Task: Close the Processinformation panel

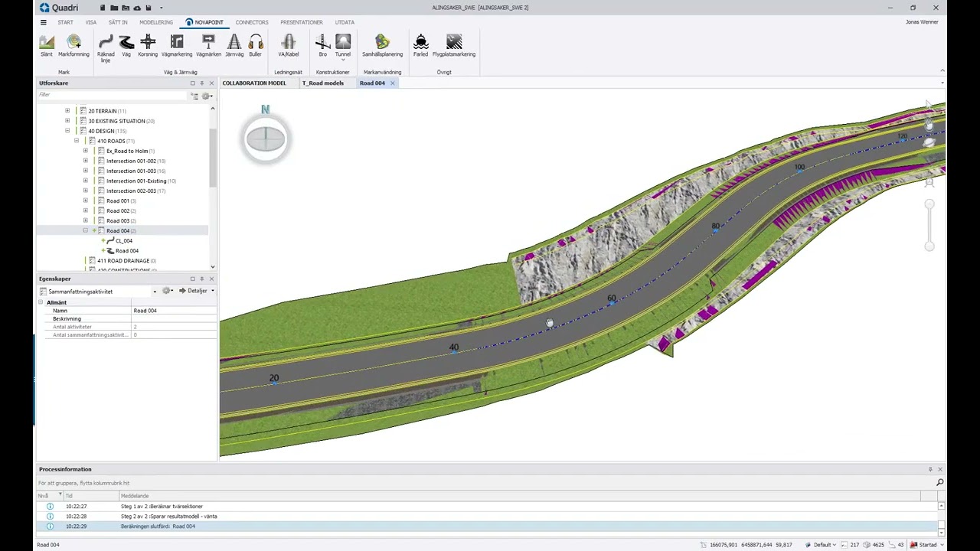Action: 940,469
